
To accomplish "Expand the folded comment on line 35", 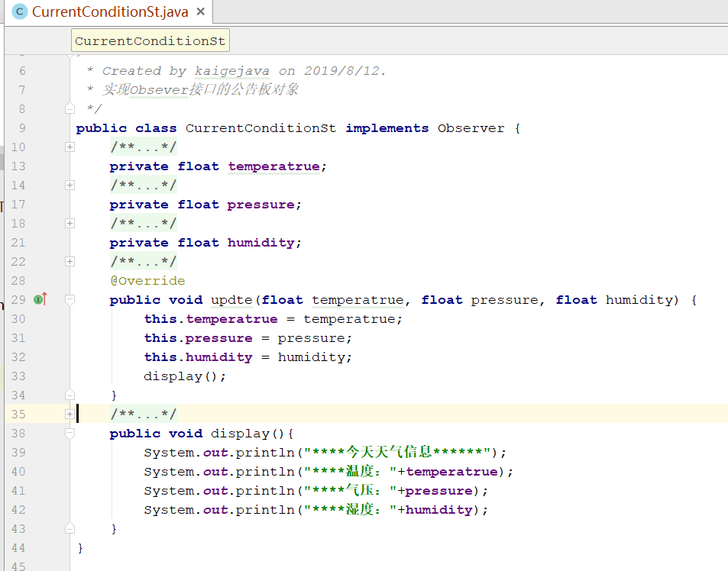I will [x=70, y=415].
